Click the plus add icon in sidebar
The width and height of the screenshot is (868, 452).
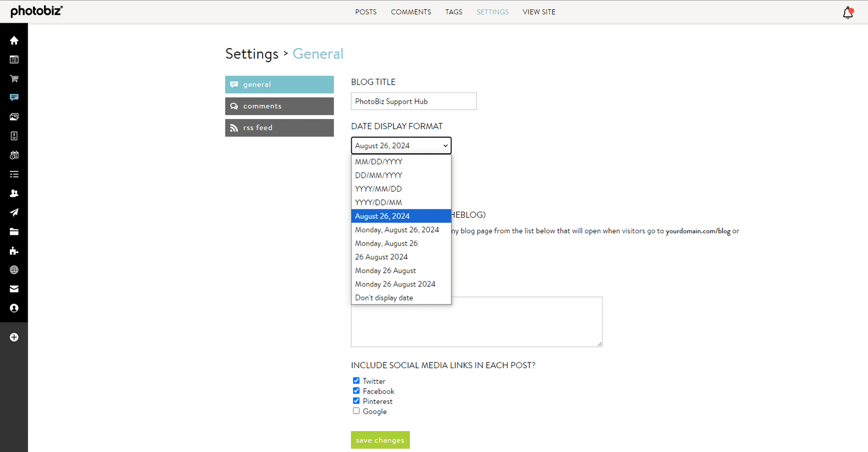[14, 337]
